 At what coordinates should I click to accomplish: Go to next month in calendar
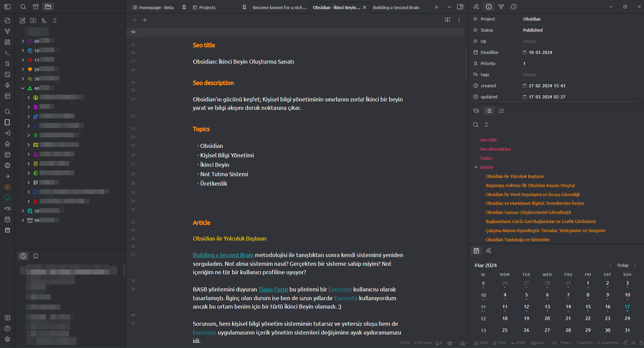[x=635, y=265]
